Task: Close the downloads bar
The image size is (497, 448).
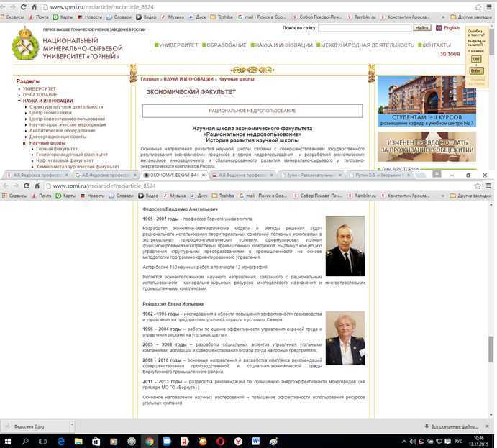Action: click(x=487, y=426)
